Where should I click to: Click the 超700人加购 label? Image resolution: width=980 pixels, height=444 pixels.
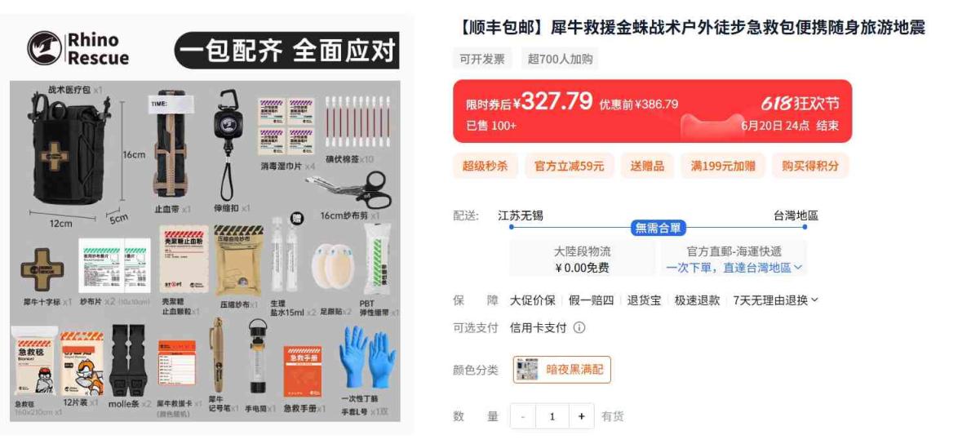(x=560, y=59)
